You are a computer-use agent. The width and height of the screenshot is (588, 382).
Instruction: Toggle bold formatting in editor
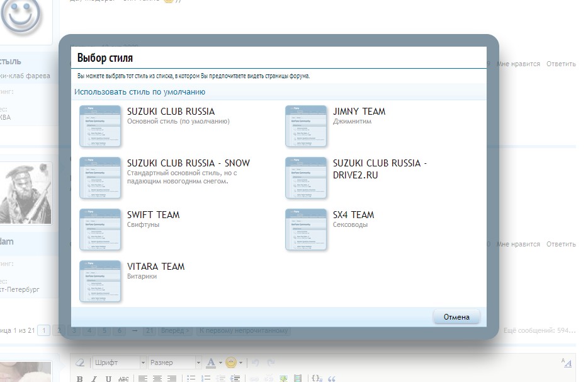[80, 379]
